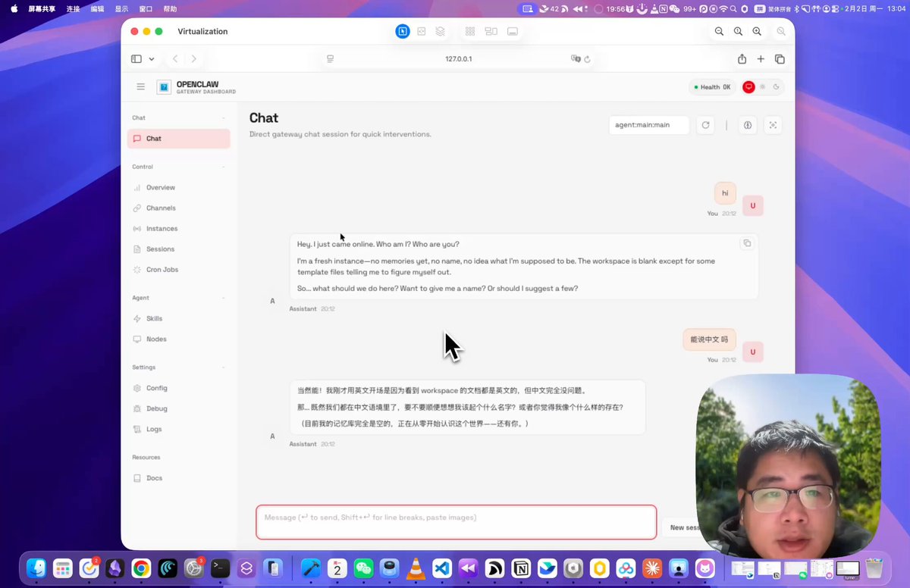
Task: Go back in the browser
Action: pyautogui.click(x=175, y=59)
